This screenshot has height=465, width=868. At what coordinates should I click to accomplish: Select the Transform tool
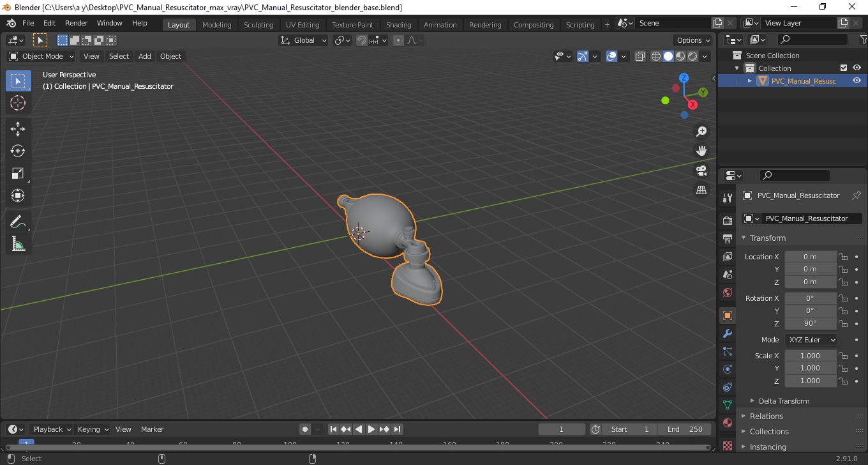pyautogui.click(x=18, y=195)
